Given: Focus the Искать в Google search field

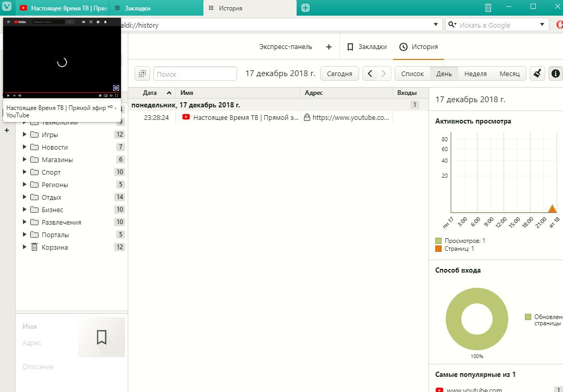Looking at the screenshot, I should point(497,25).
